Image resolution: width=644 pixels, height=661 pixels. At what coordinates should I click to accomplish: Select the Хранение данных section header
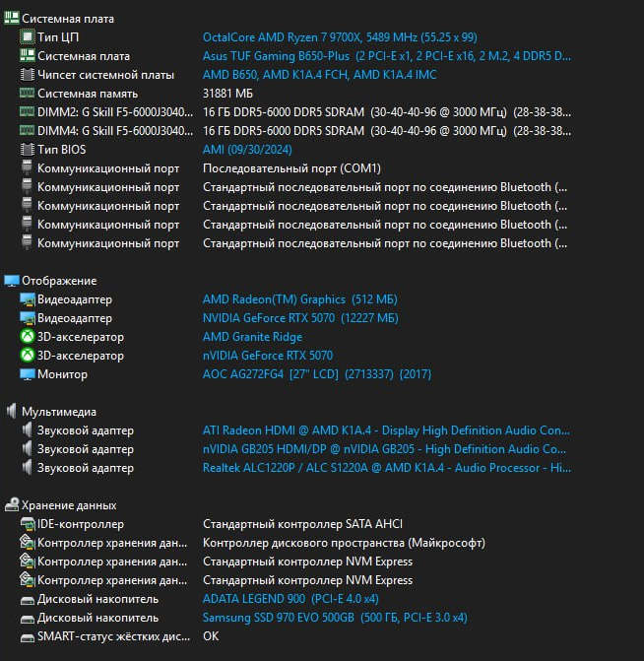(69, 505)
